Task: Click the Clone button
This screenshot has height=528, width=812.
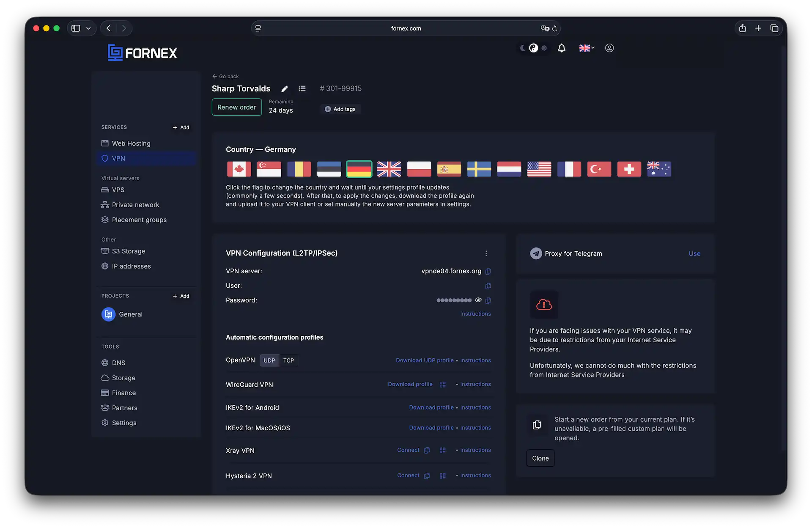Action: [x=540, y=458]
